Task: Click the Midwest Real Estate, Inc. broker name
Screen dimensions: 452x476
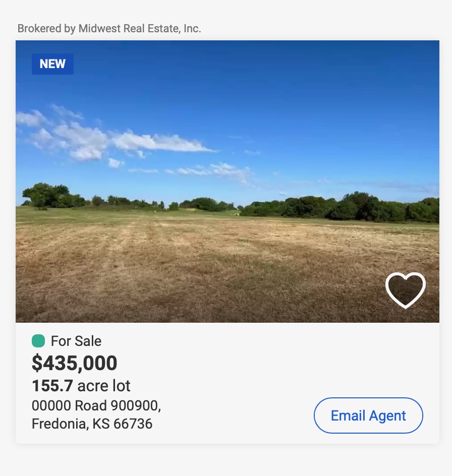Action: pyautogui.click(x=140, y=29)
